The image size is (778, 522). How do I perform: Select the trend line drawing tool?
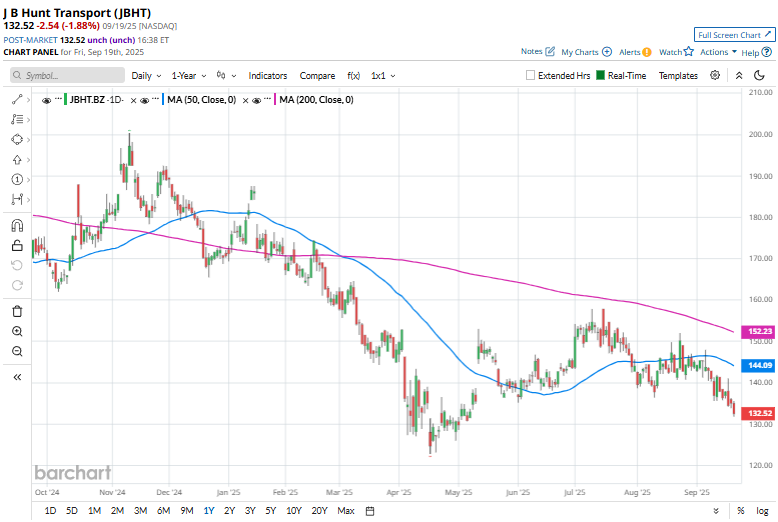[x=17, y=99]
